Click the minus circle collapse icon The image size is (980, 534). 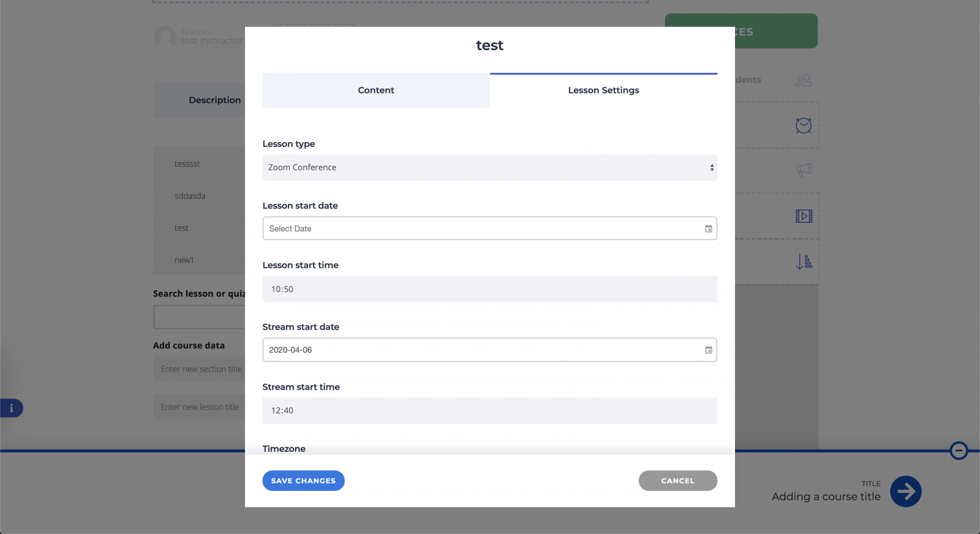pyautogui.click(x=959, y=451)
